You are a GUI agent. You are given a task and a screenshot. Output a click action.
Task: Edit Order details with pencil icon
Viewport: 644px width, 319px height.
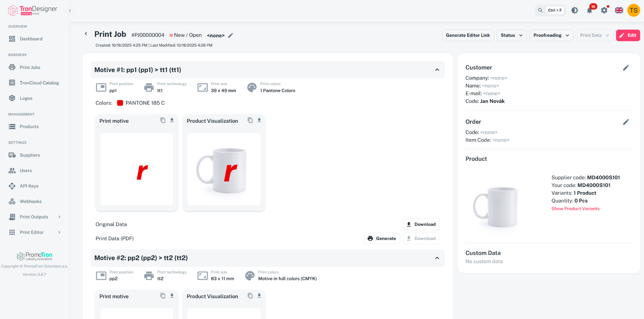pos(626,122)
